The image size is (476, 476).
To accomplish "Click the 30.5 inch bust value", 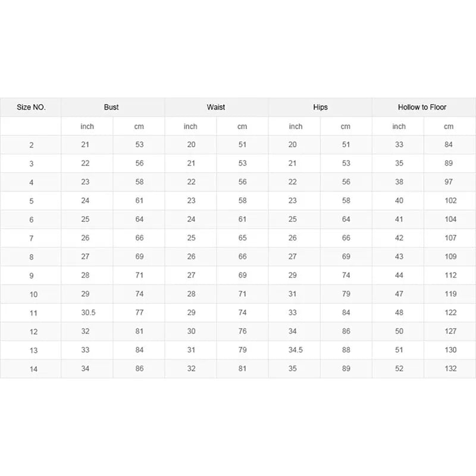I will coord(87,312).
